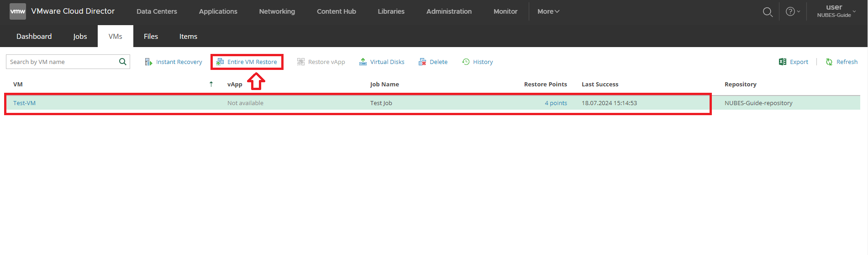Click the Export Excel icon
Viewport: 868px width, 255px height.
[783, 62]
